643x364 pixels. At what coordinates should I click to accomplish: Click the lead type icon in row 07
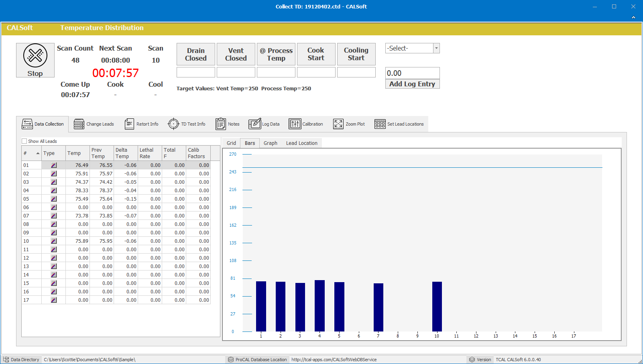pyautogui.click(x=54, y=216)
